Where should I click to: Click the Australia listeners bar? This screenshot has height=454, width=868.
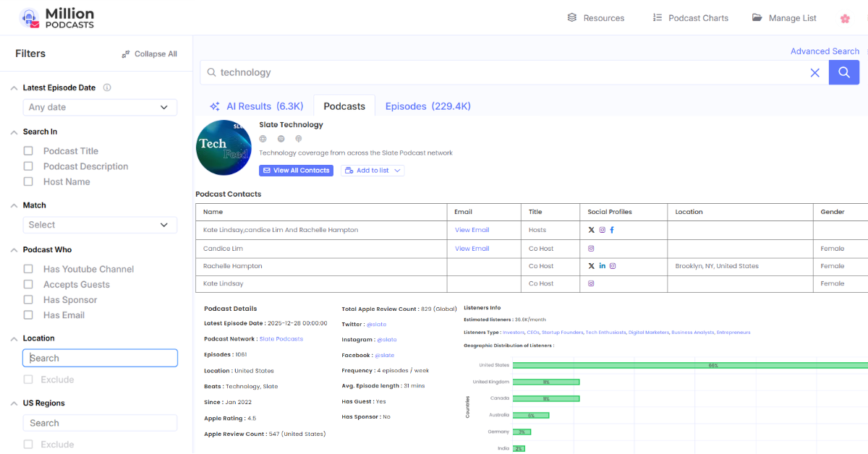(x=531, y=415)
